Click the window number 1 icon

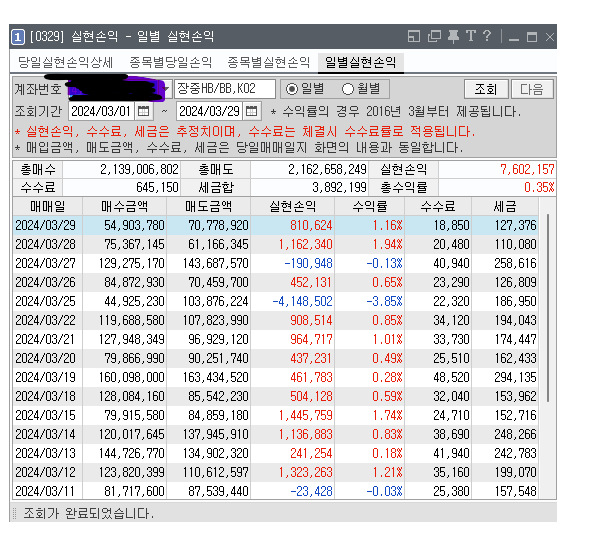tap(18, 37)
